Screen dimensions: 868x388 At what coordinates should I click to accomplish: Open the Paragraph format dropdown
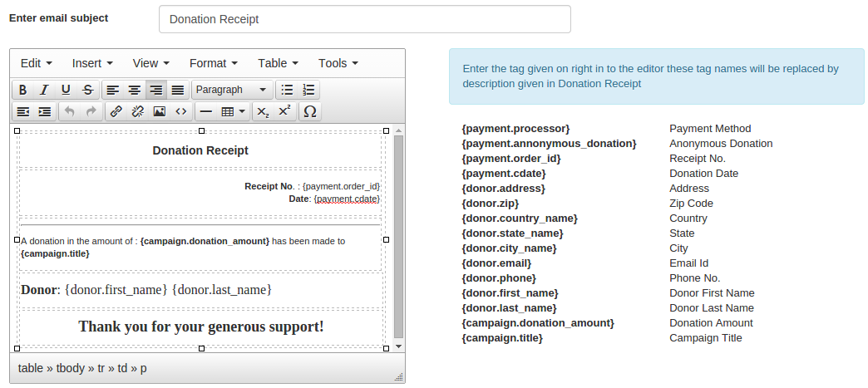tap(231, 90)
